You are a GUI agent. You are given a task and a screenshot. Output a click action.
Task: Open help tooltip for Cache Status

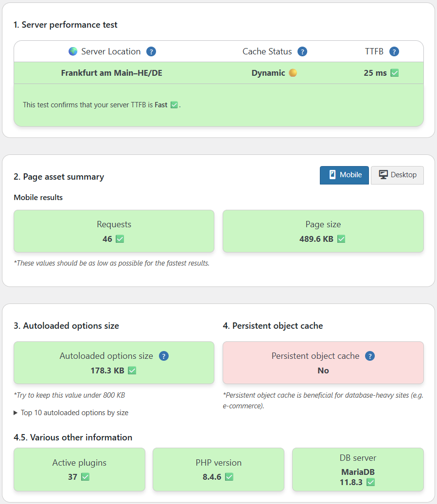point(302,51)
